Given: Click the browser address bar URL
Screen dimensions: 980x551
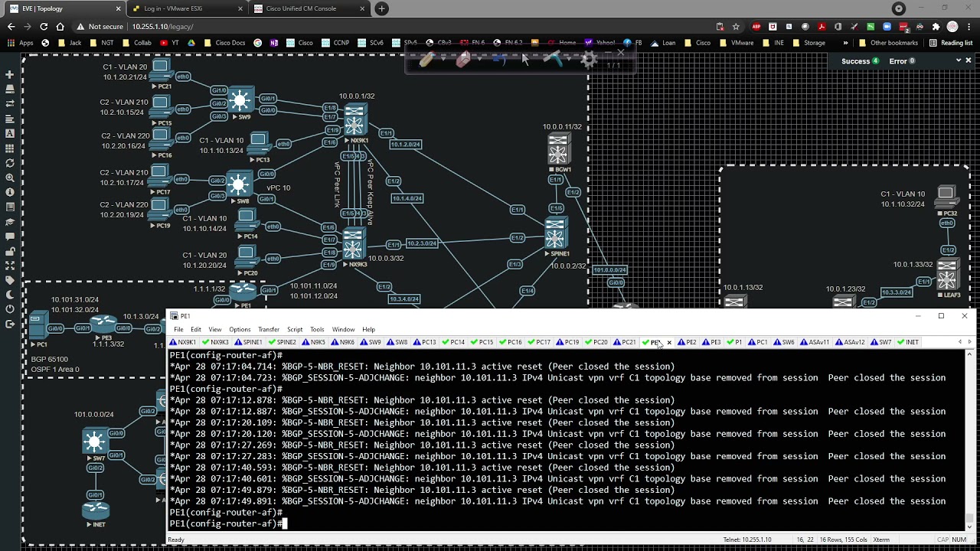Looking at the screenshot, I should 162,26.
